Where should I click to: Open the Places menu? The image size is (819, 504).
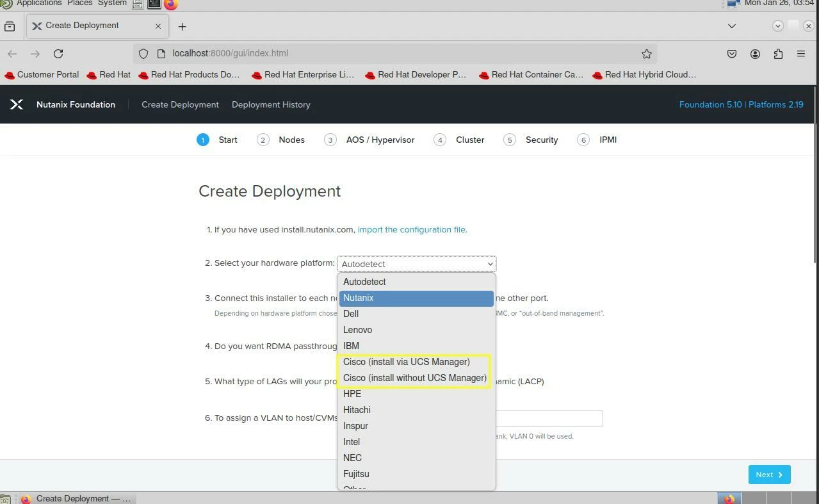click(80, 3)
